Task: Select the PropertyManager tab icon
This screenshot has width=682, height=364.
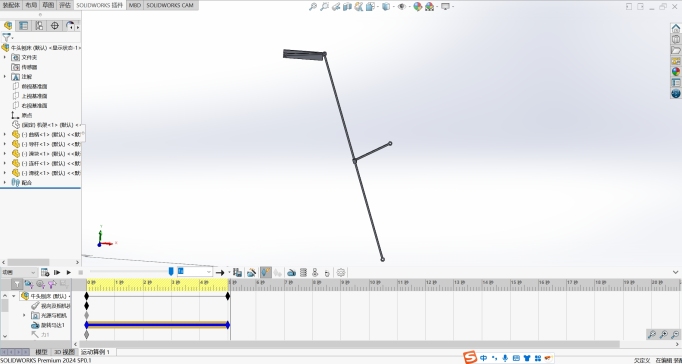Action: (23, 26)
